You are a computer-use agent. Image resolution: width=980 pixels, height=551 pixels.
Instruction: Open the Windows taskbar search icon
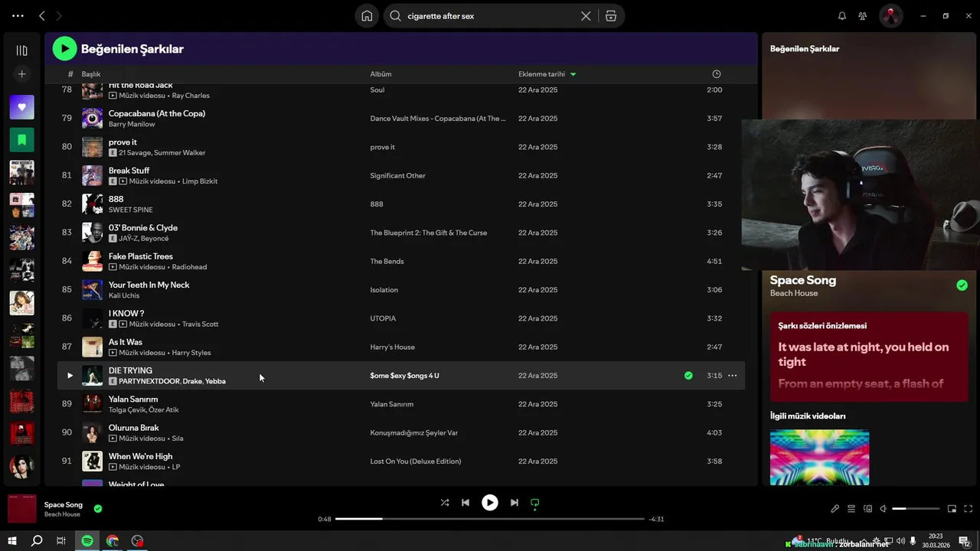[37, 541]
